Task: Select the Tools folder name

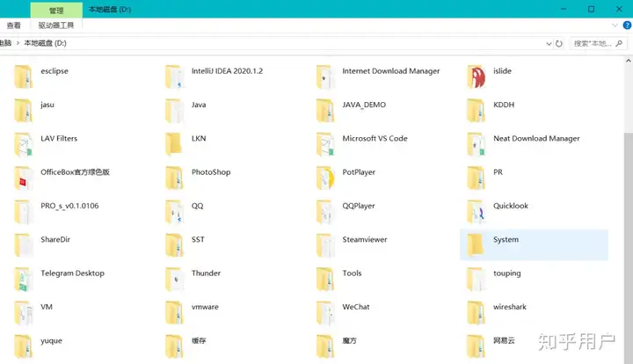Action: point(352,273)
